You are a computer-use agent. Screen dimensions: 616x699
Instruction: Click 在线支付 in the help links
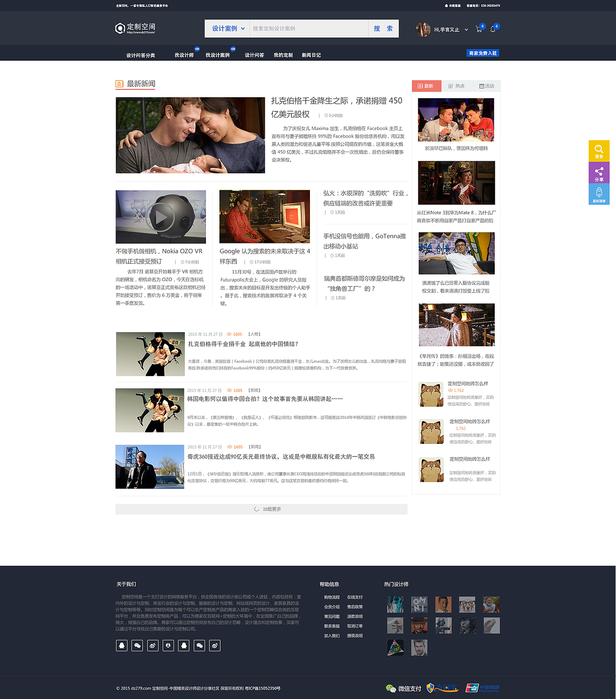(355, 597)
